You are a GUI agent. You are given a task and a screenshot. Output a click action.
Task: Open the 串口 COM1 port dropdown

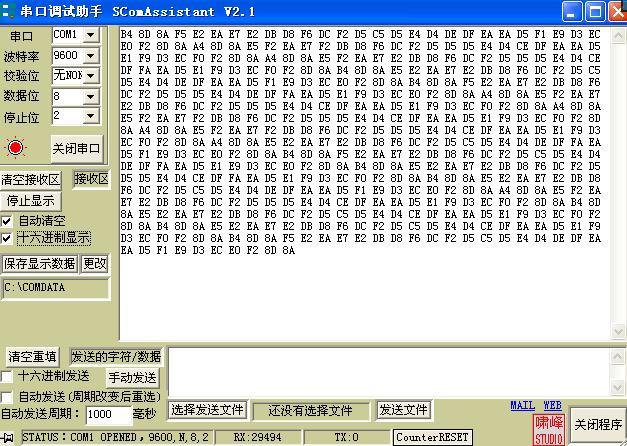tap(91, 35)
